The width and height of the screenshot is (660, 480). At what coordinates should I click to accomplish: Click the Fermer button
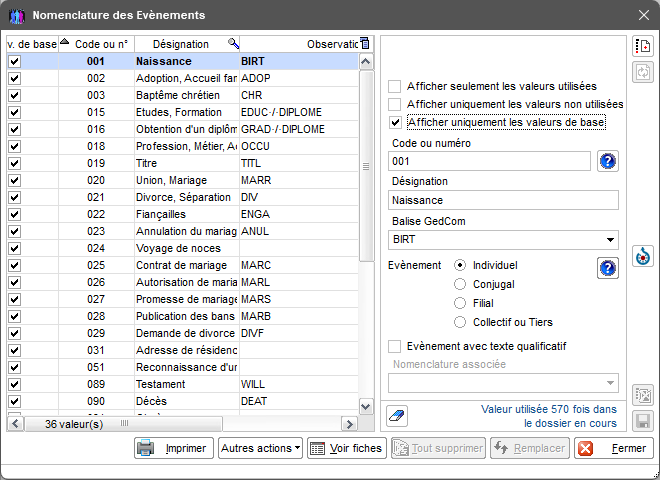pos(614,448)
